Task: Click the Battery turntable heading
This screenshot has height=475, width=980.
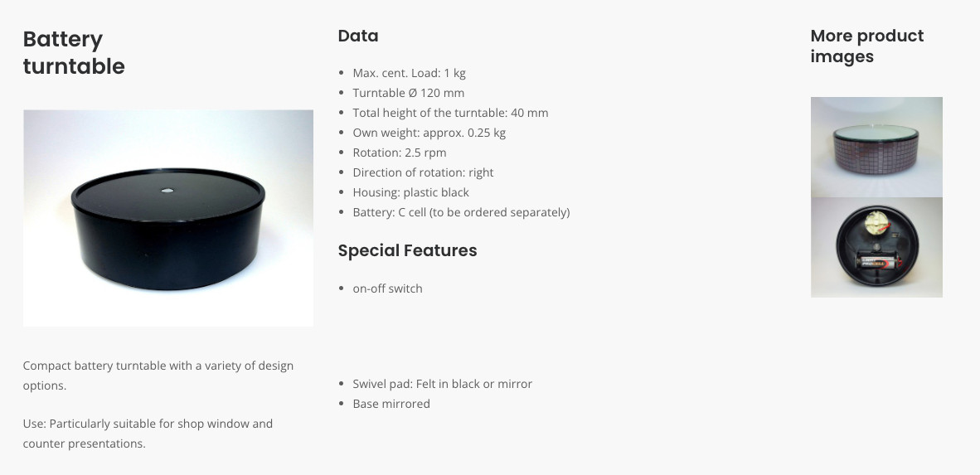Action: [74, 52]
